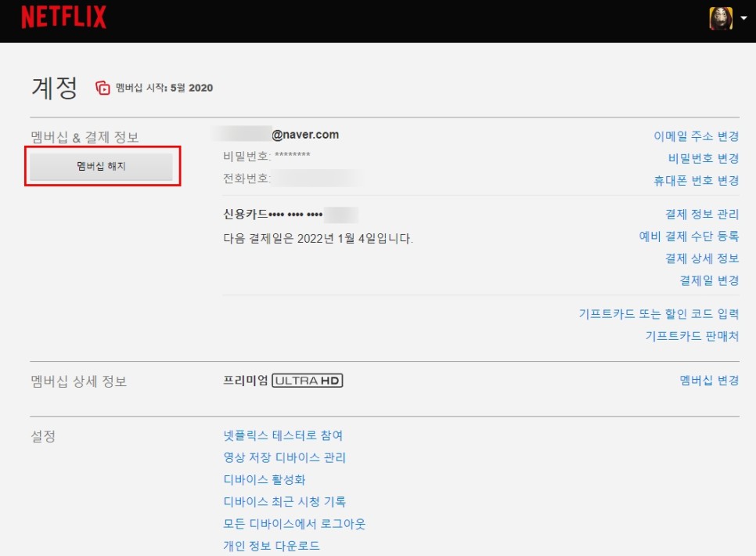Click the 설정 section label
756x556 pixels.
pos(43,436)
